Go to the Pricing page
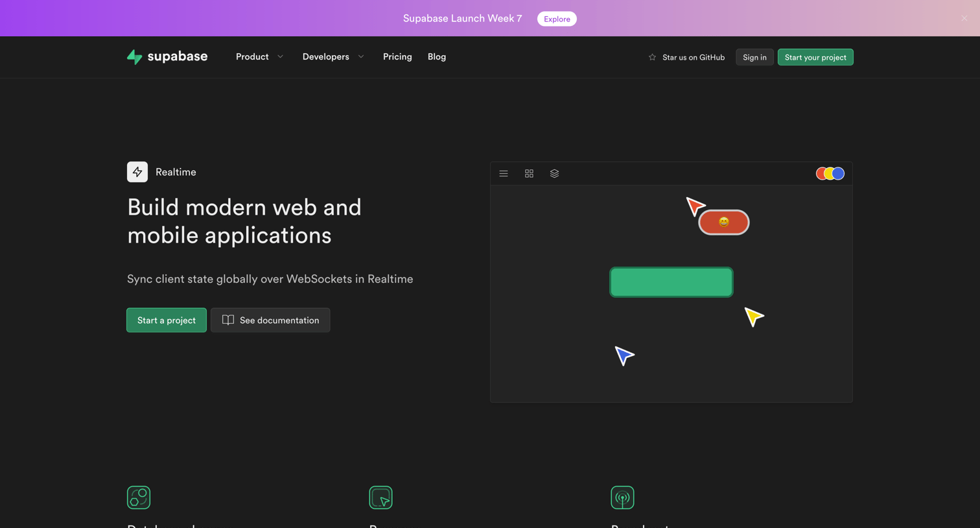This screenshot has height=528, width=980. [x=397, y=57]
